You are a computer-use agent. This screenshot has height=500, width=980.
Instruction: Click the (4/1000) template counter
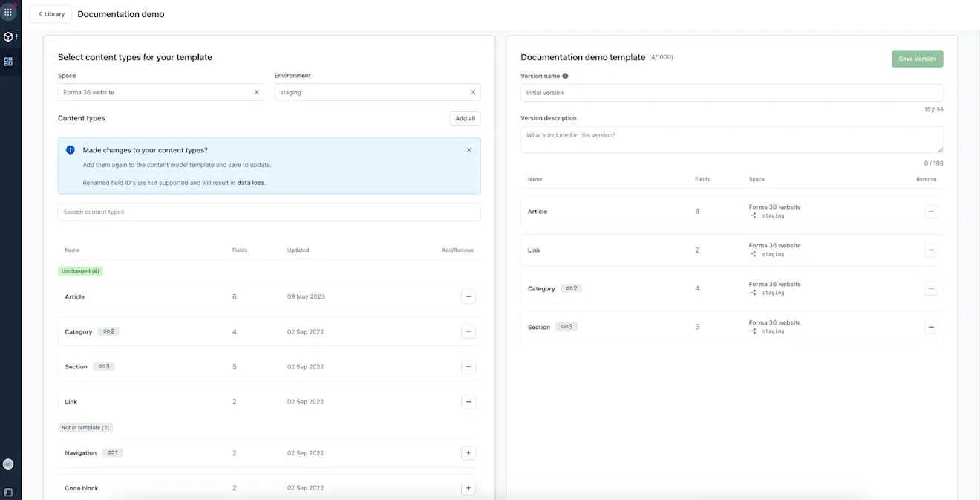(661, 57)
